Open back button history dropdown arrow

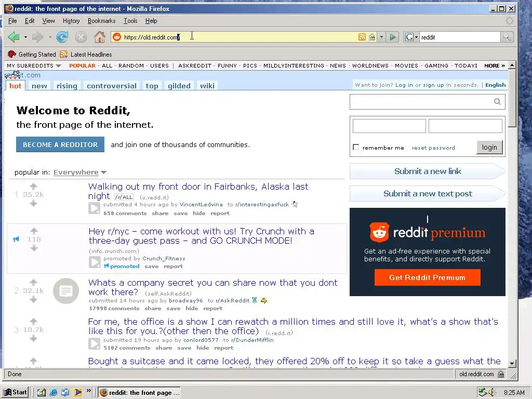(x=25, y=37)
